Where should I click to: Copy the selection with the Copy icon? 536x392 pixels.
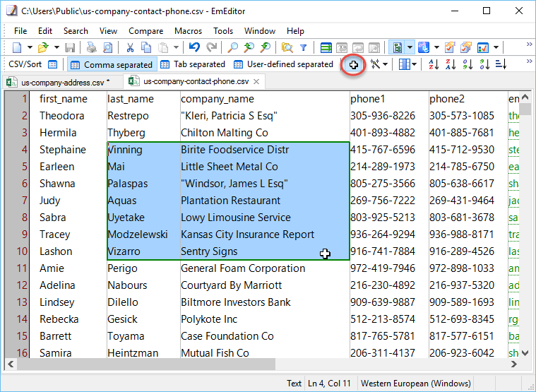(x=146, y=47)
